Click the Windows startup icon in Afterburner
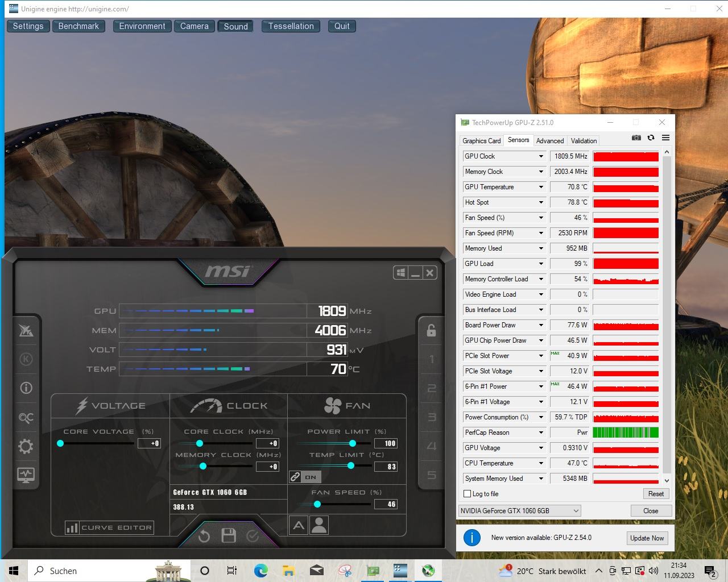The image size is (728, 582). 401,273
